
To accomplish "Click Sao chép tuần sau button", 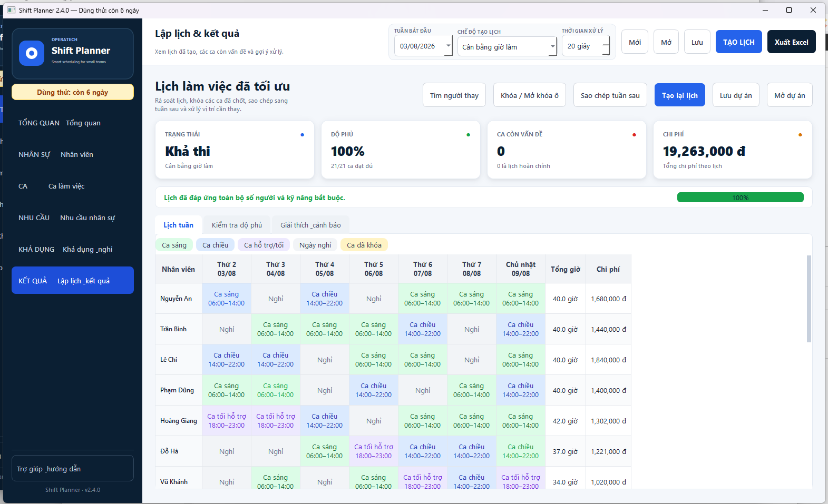I will (x=610, y=95).
